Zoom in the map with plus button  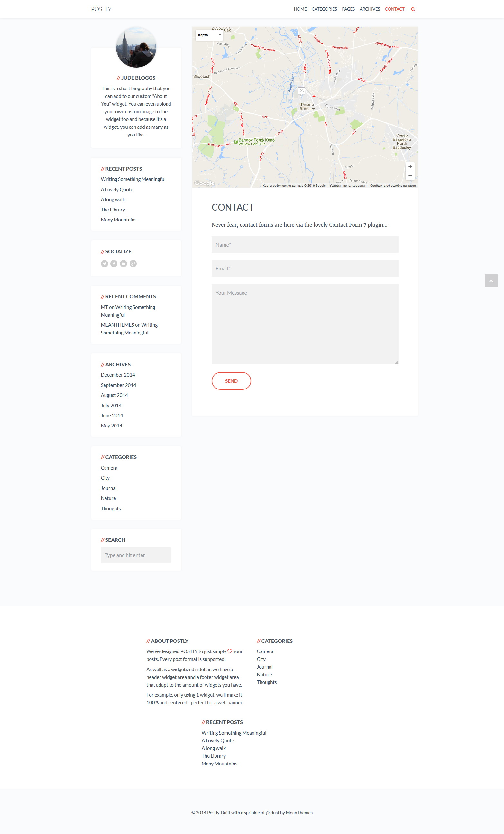click(x=410, y=166)
